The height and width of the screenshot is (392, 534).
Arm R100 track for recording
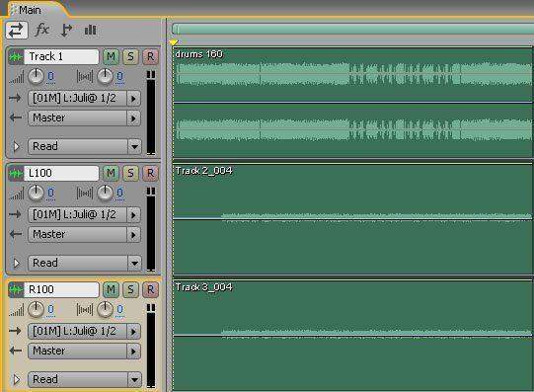pyautogui.click(x=150, y=290)
